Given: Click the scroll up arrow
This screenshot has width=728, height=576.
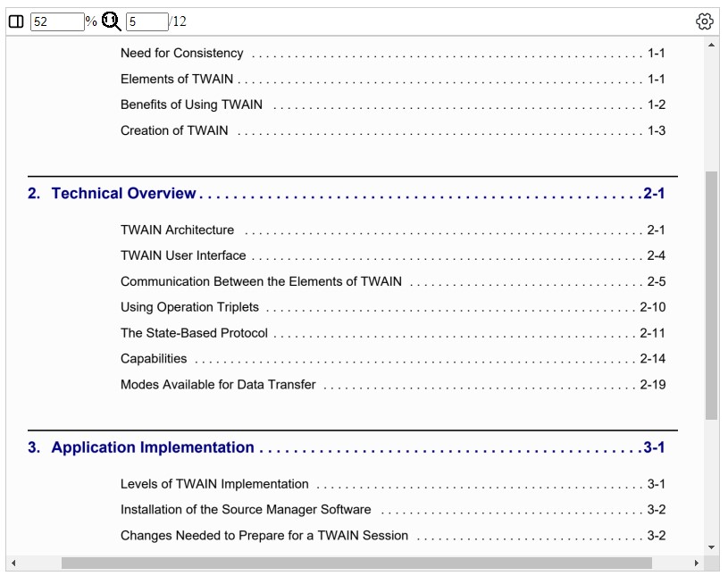Looking at the screenshot, I should pos(711,45).
